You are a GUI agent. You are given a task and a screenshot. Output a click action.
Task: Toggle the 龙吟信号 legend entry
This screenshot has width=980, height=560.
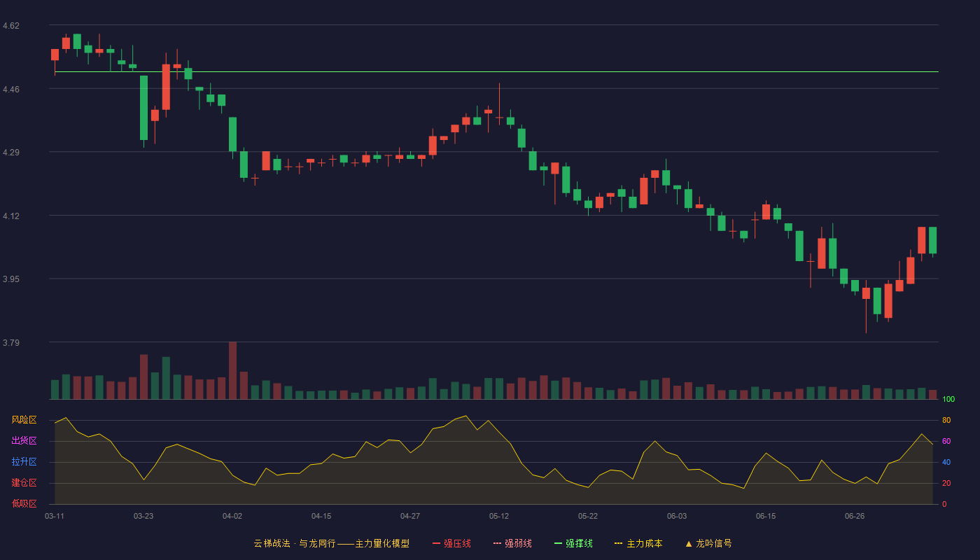[x=708, y=543]
